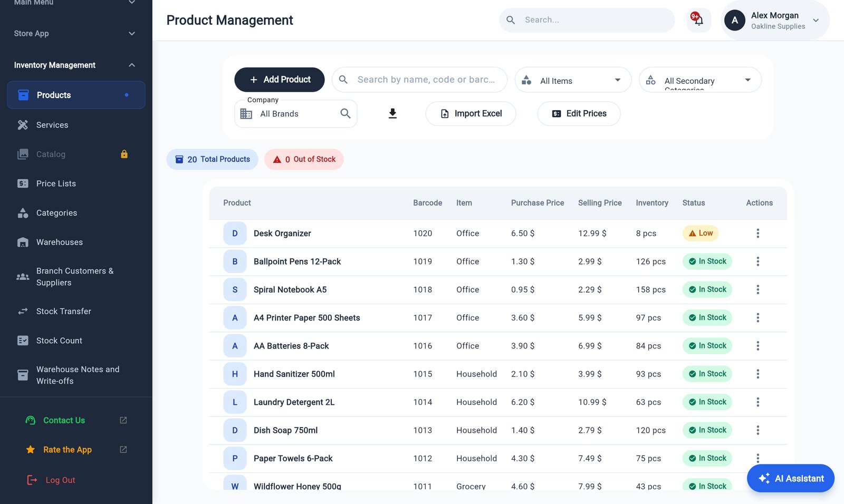The height and width of the screenshot is (504, 844).
Task: Click external link icon next to Contact Us
Action: (x=123, y=420)
